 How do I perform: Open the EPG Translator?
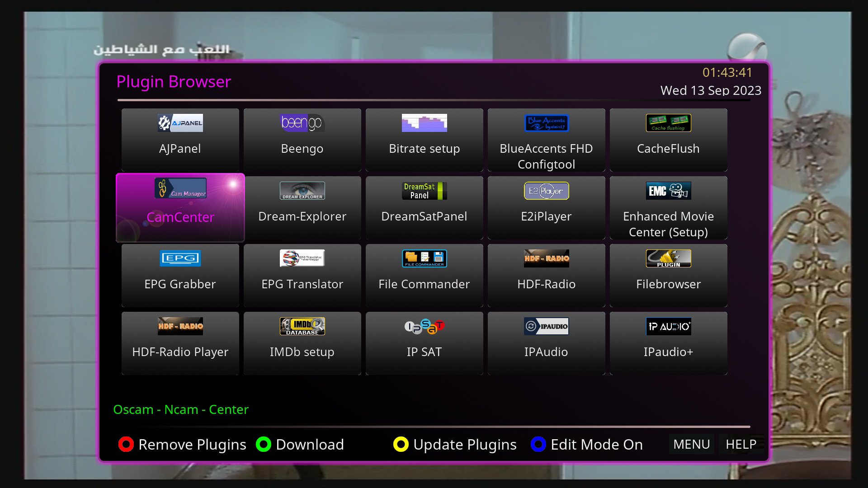302,276
